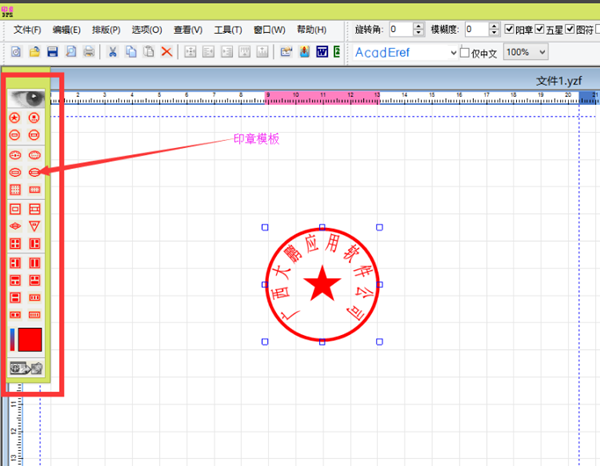This screenshot has width=600, height=466.
Task: Export to Word using the blue W icon
Action: click(x=322, y=52)
